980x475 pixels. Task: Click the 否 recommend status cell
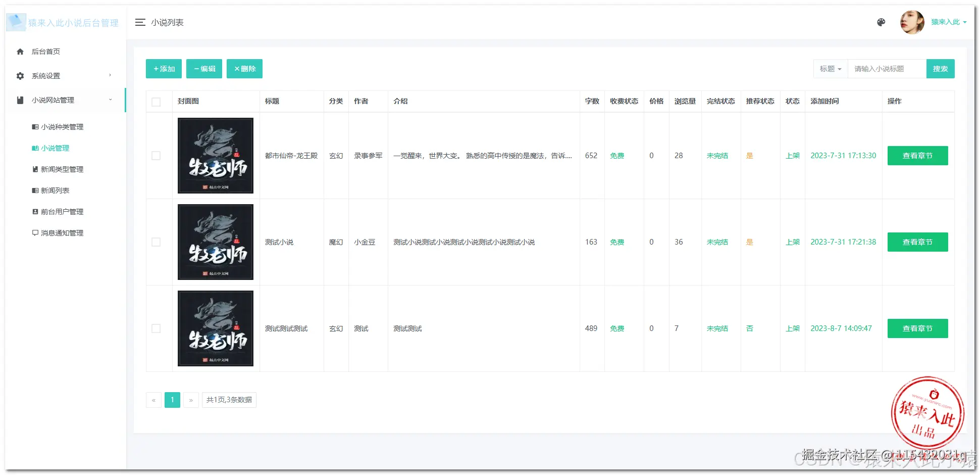coord(750,328)
